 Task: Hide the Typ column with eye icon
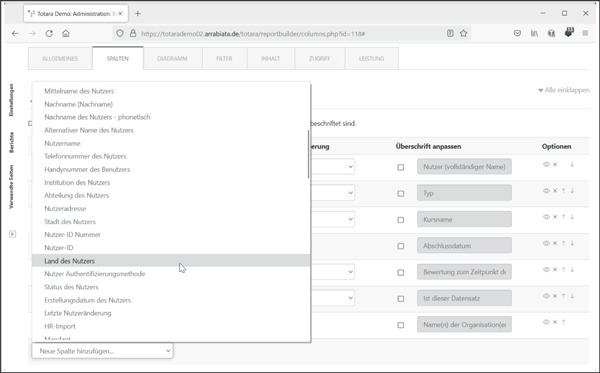546,191
